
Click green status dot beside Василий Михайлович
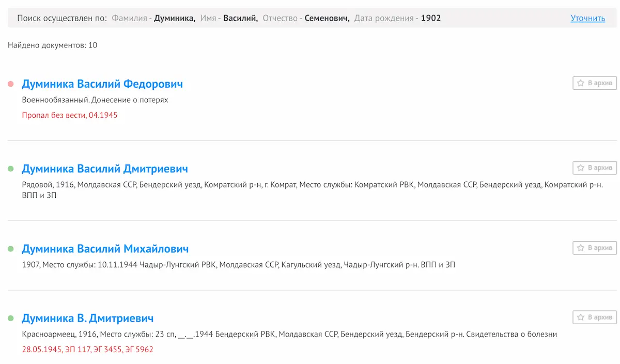[10, 249]
